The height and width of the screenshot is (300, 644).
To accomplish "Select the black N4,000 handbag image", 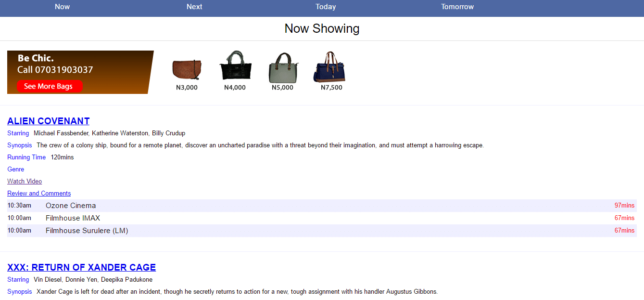I will tap(235, 66).
